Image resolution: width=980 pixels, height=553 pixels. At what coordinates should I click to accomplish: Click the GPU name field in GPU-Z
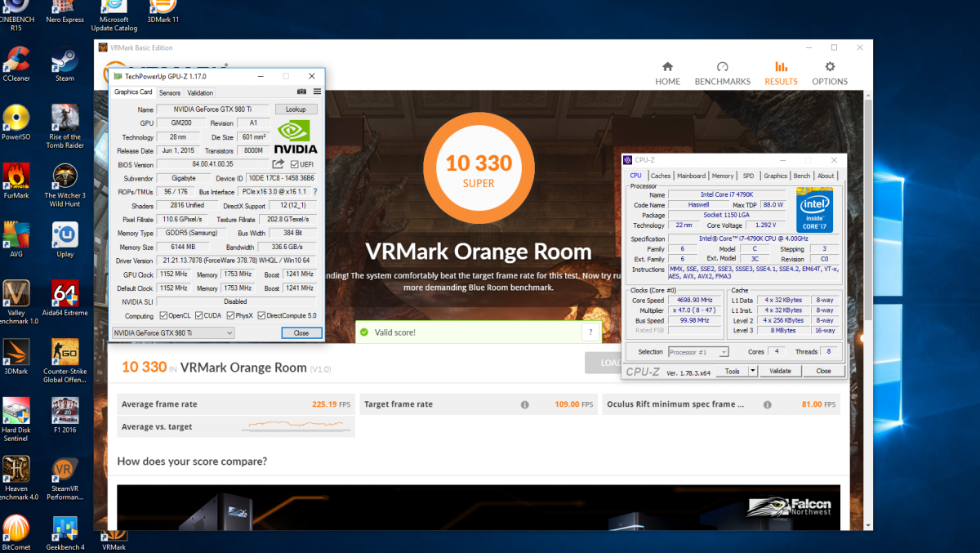(x=214, y=109)
